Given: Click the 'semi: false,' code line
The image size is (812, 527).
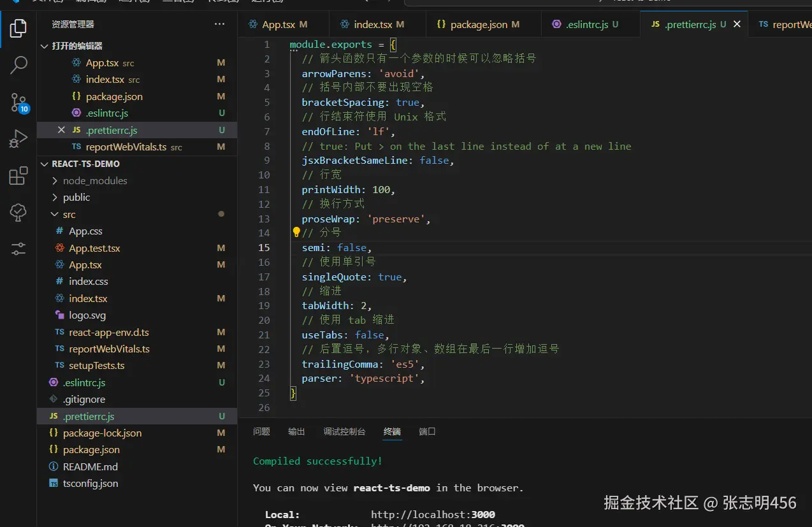Looking at the screenshot, I should (337, 248).
